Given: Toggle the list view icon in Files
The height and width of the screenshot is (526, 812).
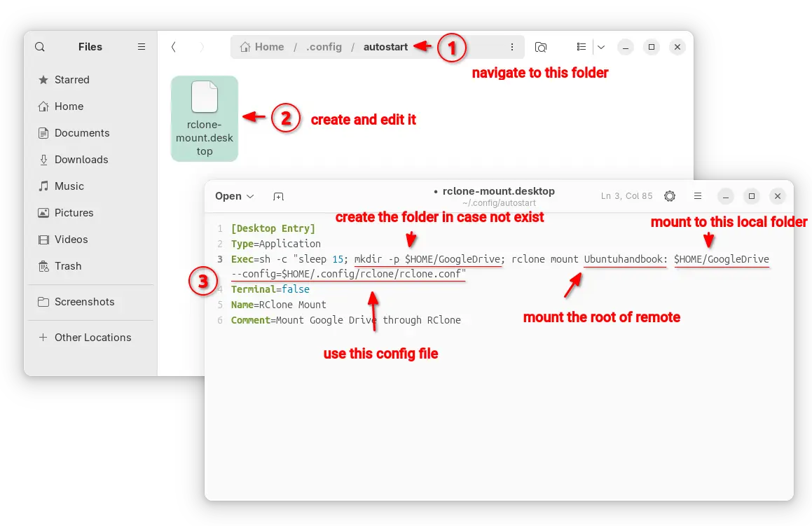Looking at the screenshot, I should pos(582,47).
